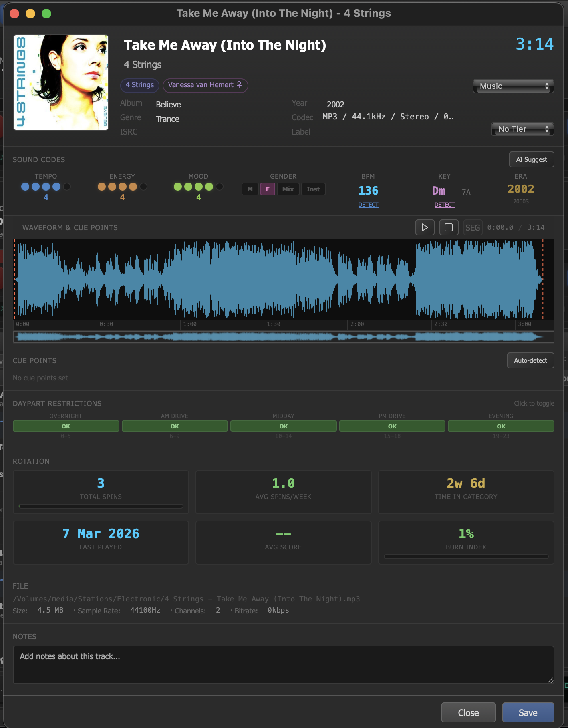This screenshot has height=728, width=568.
Task: Toggle the Midday daypart OK bar
Action: click(284, 426)
